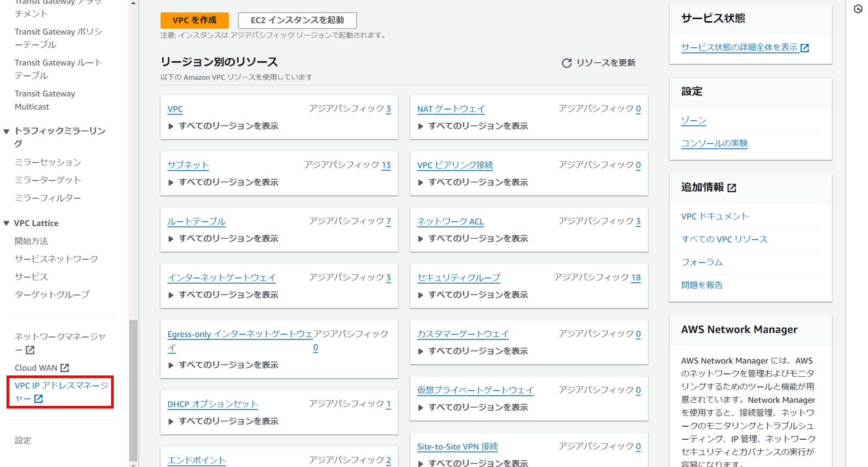Select ミラーターゲット in the sidebar
This screenshot has height=467, width=868.
(48, 180)
